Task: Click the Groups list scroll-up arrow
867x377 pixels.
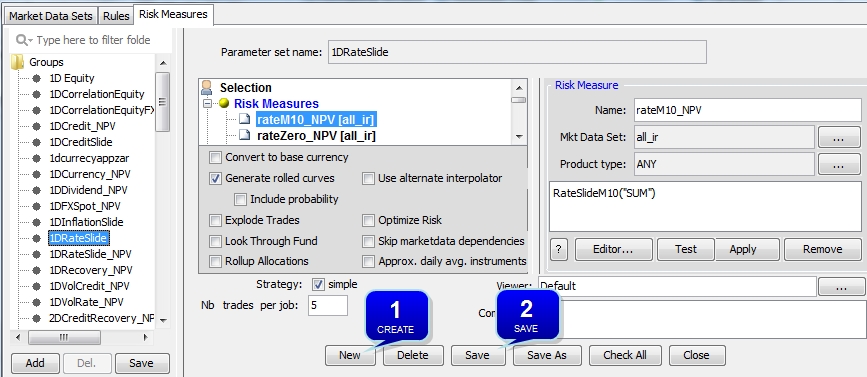Action: tap(163, 62)
